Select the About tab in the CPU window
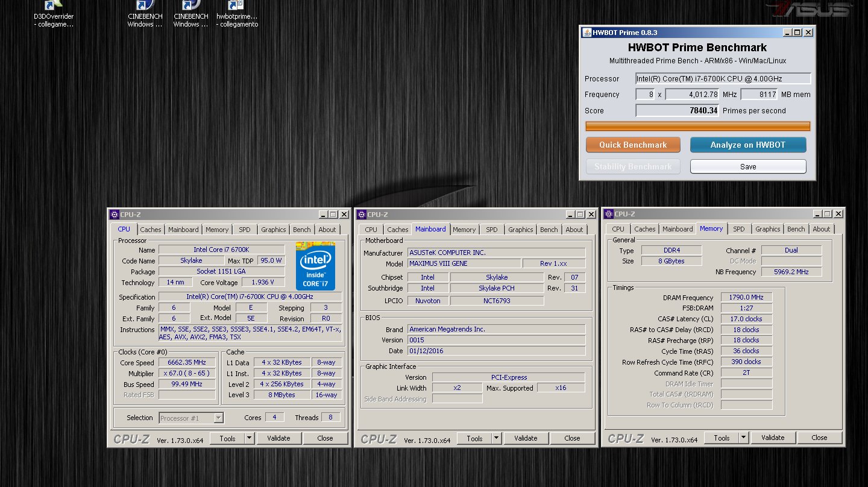This screenshot has height=487, width=868. [x=327, y=230]
